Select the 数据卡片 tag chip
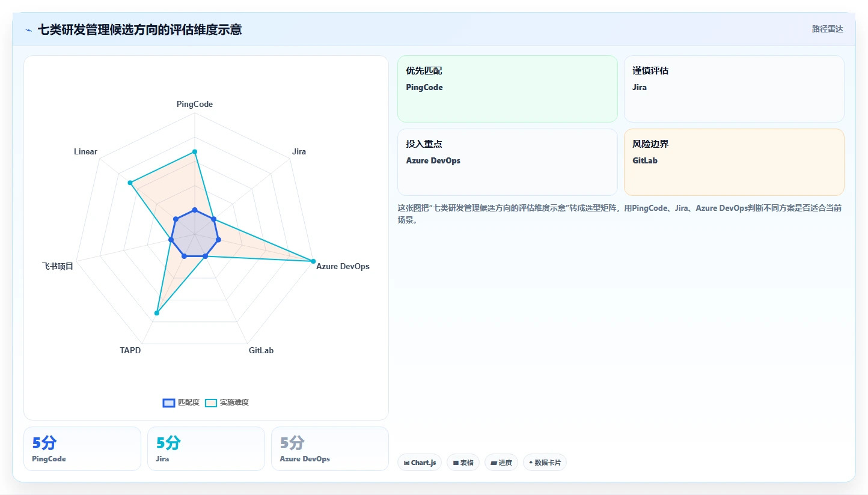 tap(545, 463)
